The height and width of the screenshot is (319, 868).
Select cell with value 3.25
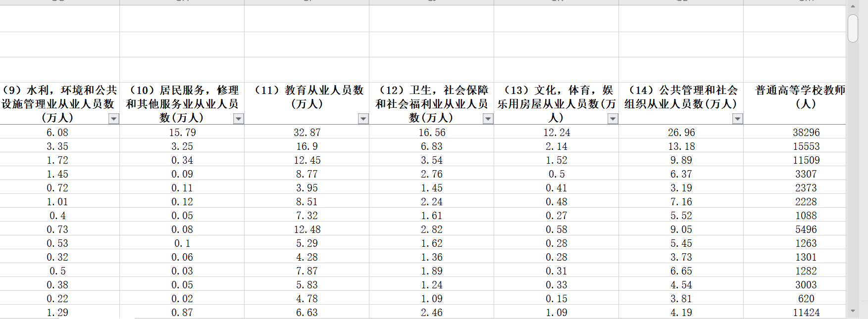(x=182, y=146)
